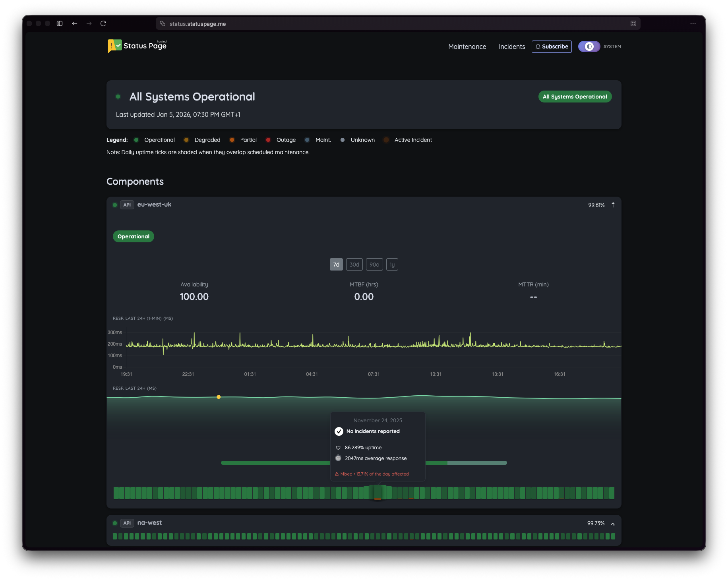Select the 30d time range

point(354,264)
